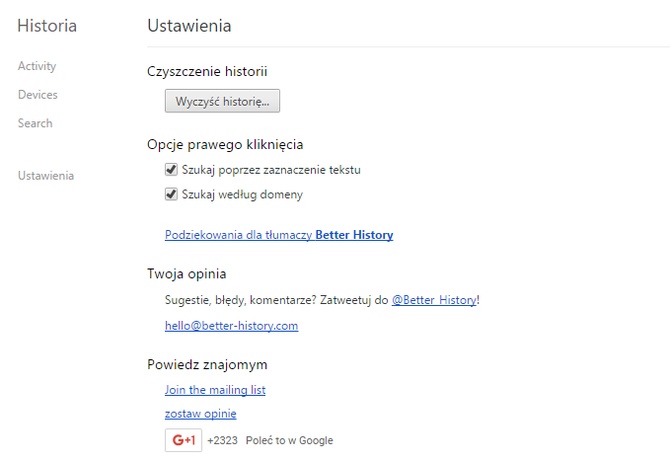
Task: Click the 'Czyszczenie historii' section heading
Action: tap(207, 72)
